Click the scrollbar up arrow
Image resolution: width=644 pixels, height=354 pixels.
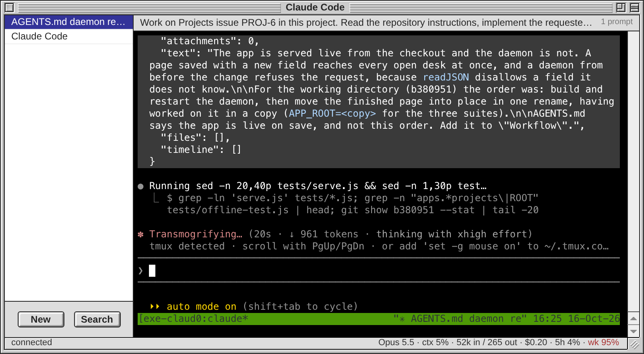click(x=634, y=319)
